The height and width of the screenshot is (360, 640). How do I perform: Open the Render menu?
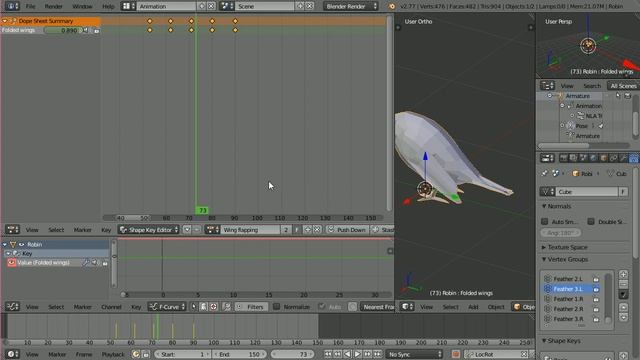pos(53,6)
